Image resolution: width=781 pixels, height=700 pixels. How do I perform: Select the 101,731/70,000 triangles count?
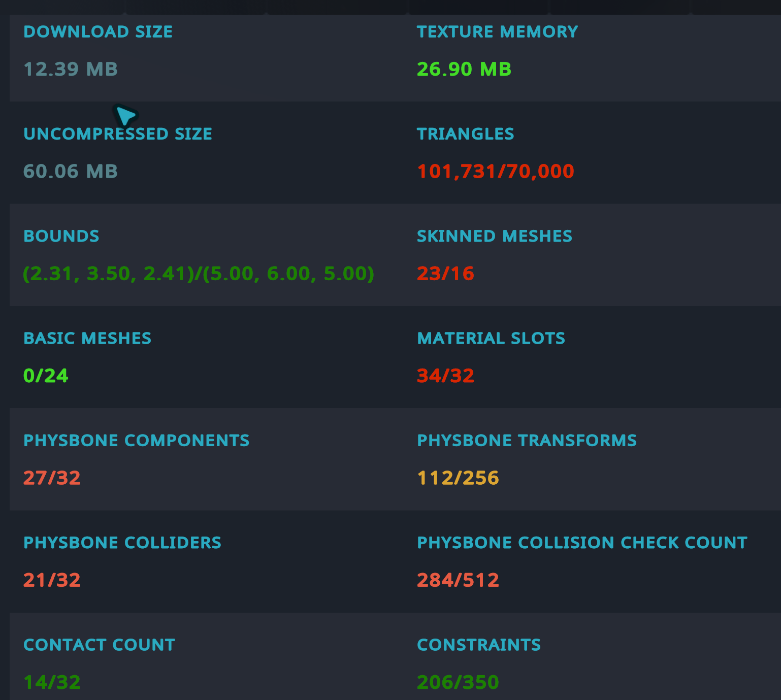(495, 172)
